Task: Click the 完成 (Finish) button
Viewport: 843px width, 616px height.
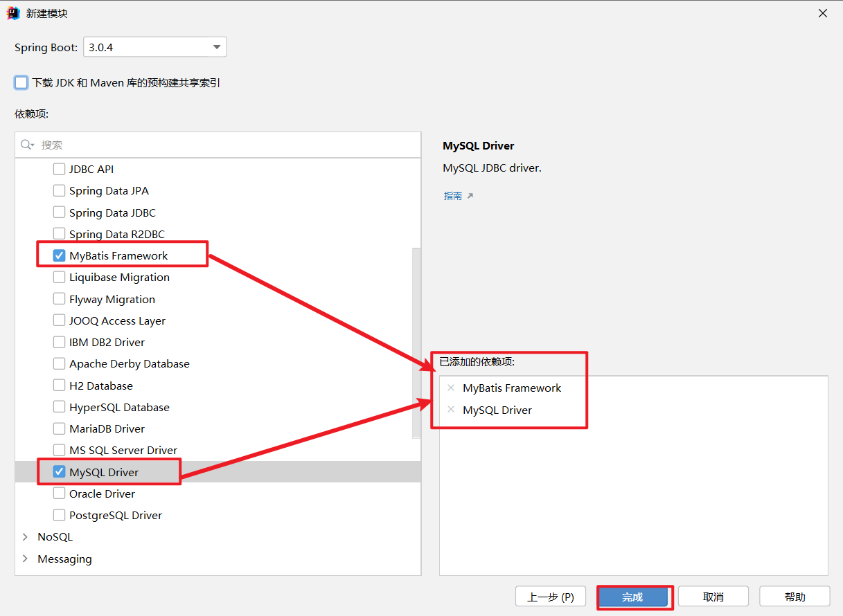Action: 632,597
